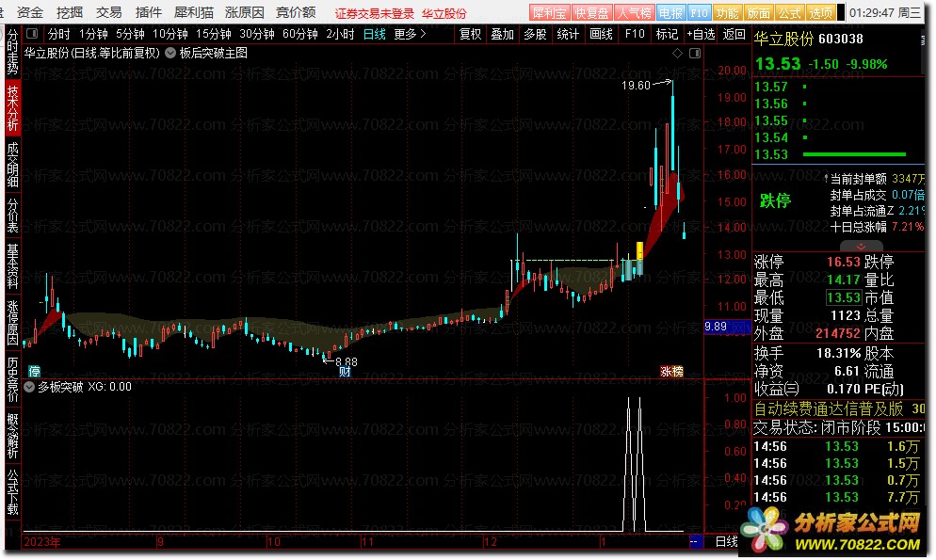Expand the 多板突破 sub-indicator dropdown
Screen dimensions: 936x560
coord(28,387)
